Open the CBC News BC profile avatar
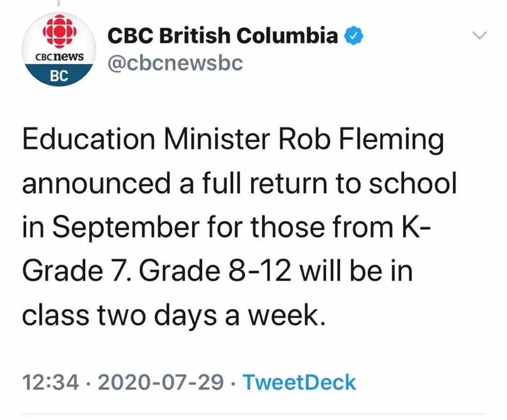This screenshot has width=507, height=420. (59, 49)
